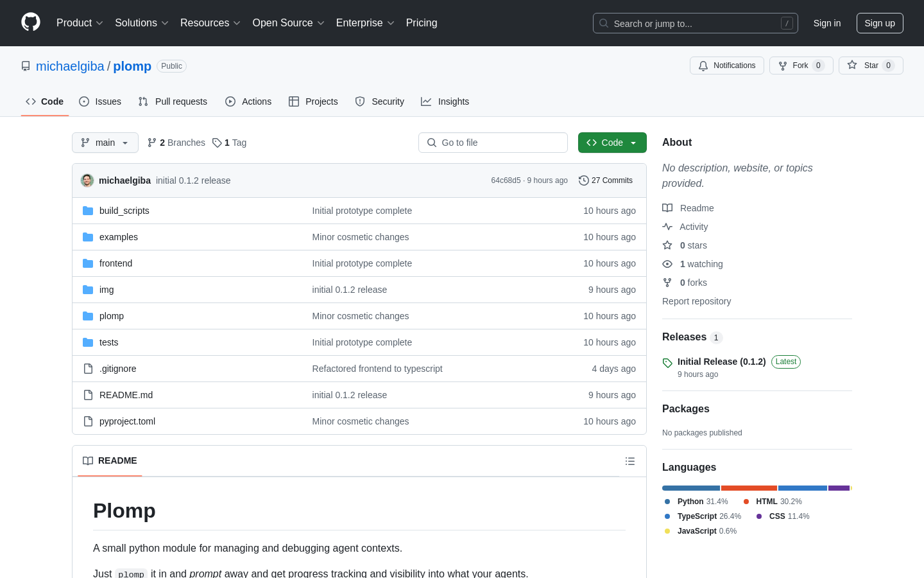924x578 pixels.
Task: Switch to the Insights tab
Action: pyautogui.click(x=445, y=101)
